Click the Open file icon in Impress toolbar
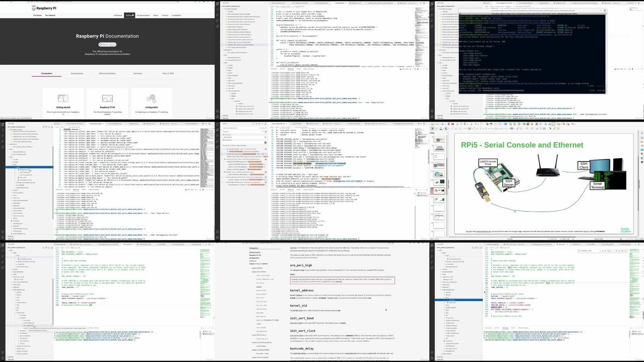The image size is (644, 362). click(x=438, y=124)
